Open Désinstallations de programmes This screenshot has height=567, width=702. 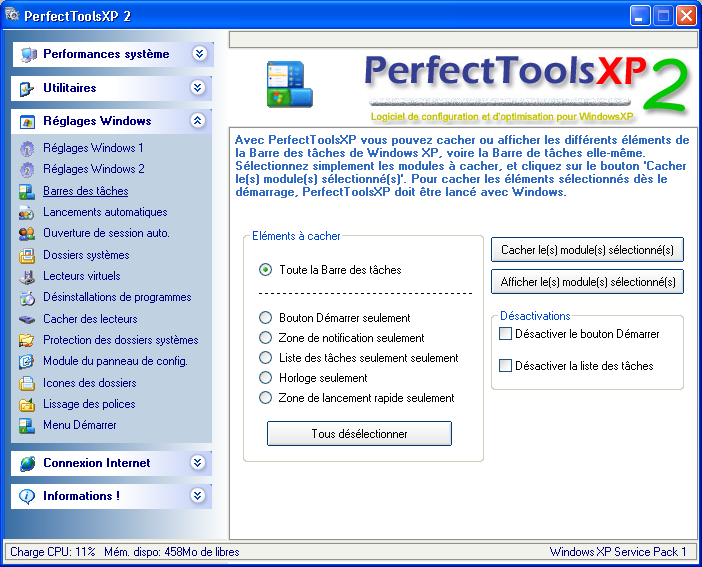pyautogui.click(x=117, y=297)
